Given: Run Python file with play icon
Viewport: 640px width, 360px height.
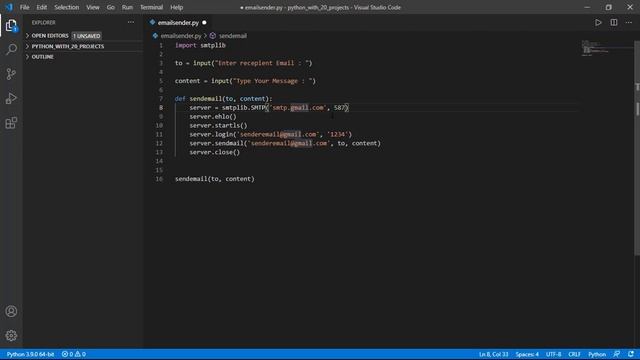Looking at the screenshot, I should [598, 23].
